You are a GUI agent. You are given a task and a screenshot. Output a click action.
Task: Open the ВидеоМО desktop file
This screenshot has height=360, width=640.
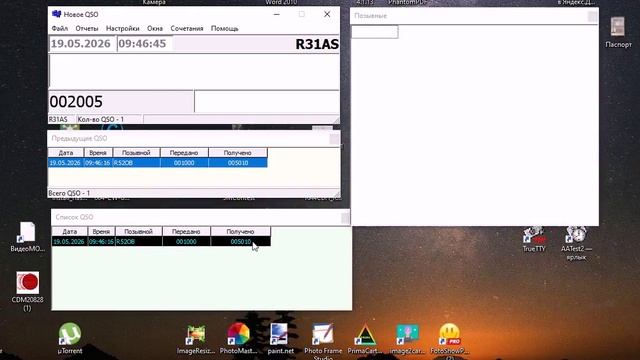point(27,237)
